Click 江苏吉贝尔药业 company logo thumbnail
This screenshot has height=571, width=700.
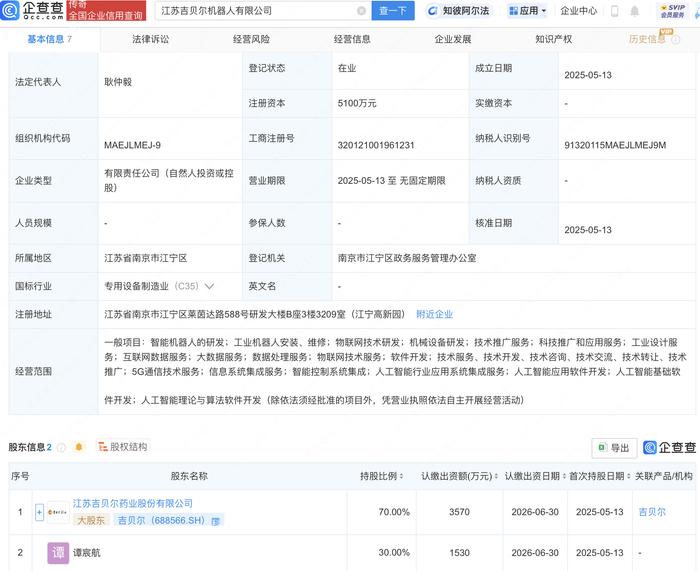[58, 512]
